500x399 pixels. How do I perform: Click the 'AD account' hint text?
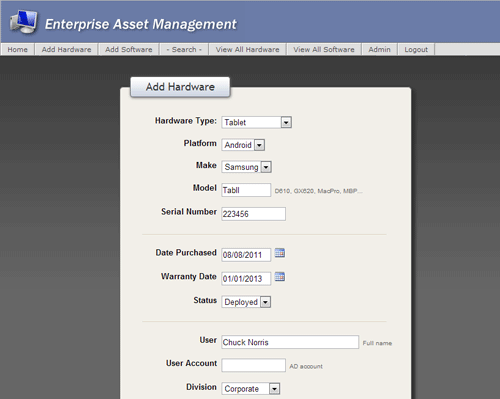306,366
